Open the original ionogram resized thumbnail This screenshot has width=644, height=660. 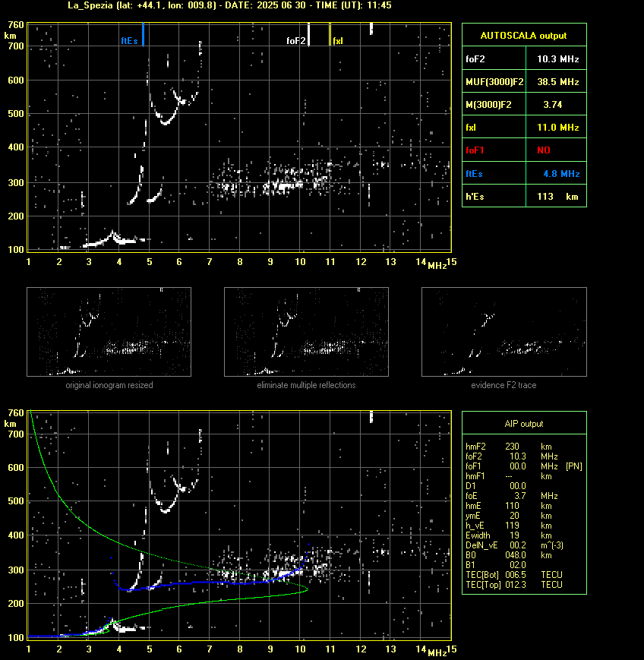[x=109, y=332]
